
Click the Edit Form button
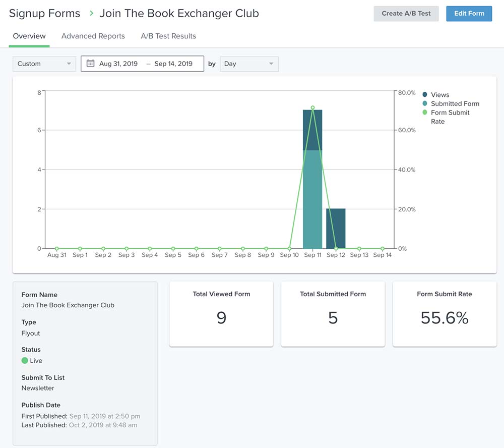click(469, 14)
